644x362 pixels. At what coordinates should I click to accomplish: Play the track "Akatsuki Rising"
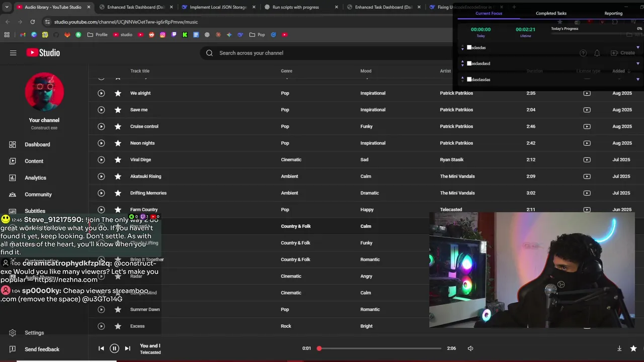pos(101,176)
